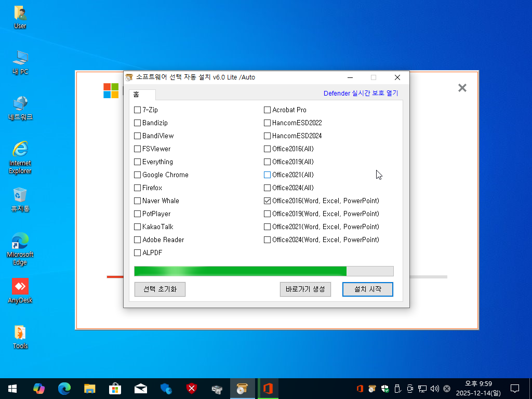Open Windows Security tray icon
The width and height of the screenshot is (532, 399).
385,389
